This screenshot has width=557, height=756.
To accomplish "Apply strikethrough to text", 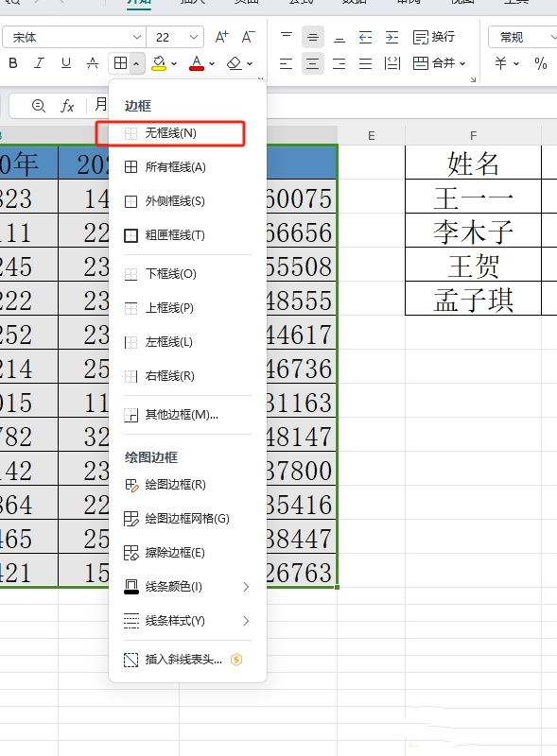I will click(93, 63).
